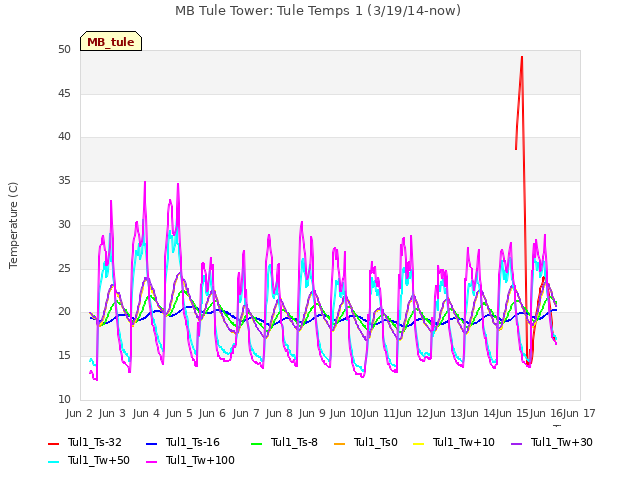Screen dimensions: 640x480
Task: Click the Jun 10 x-axis label
Action: (x=346, y=413)
